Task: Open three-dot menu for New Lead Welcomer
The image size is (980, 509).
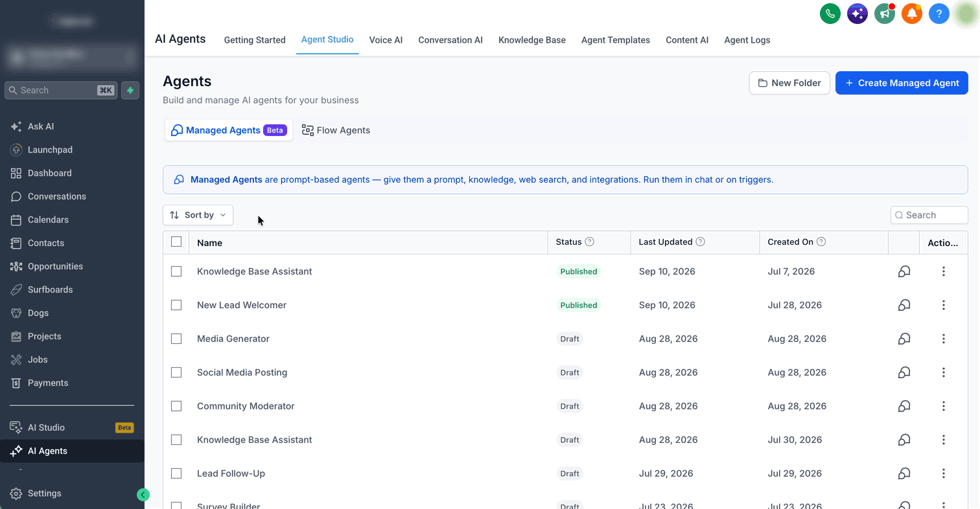Action: (944, 305)
